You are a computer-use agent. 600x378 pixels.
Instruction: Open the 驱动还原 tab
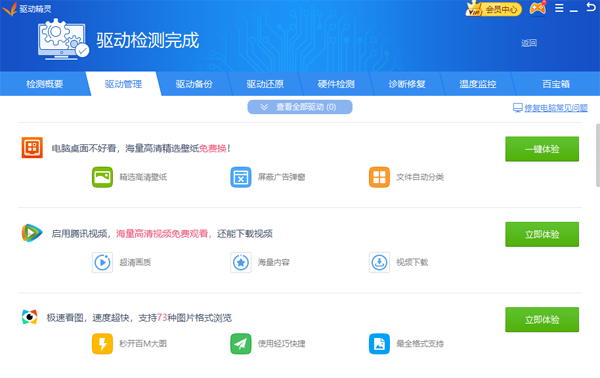[265, 84]
